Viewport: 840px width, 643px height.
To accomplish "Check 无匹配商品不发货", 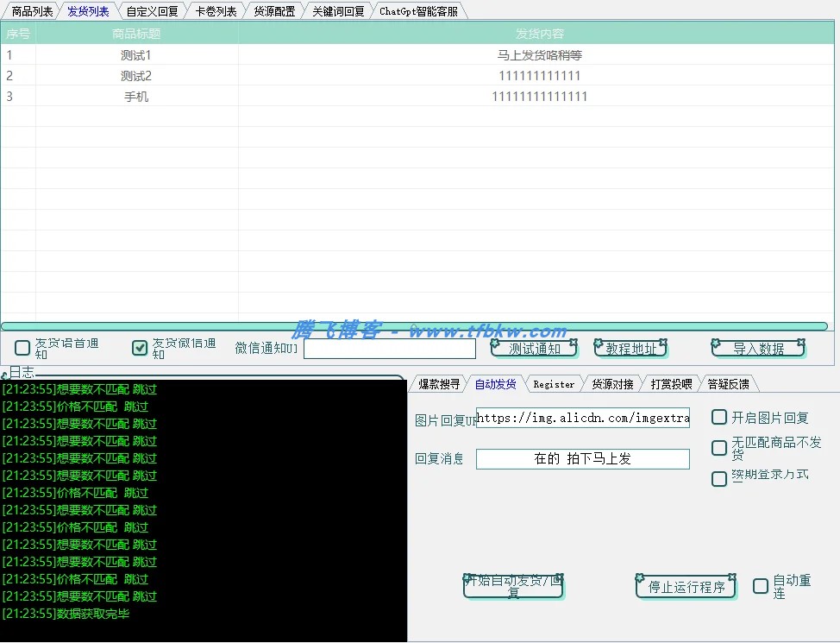I will pos(719,447).
